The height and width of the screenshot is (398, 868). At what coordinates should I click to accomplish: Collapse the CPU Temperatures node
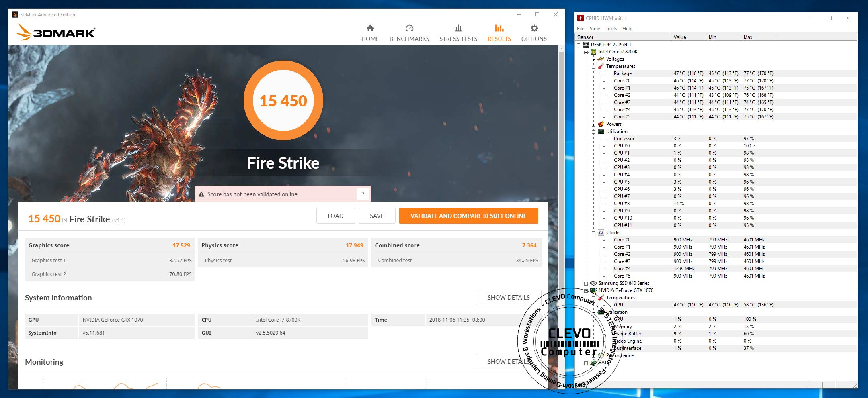593,67
